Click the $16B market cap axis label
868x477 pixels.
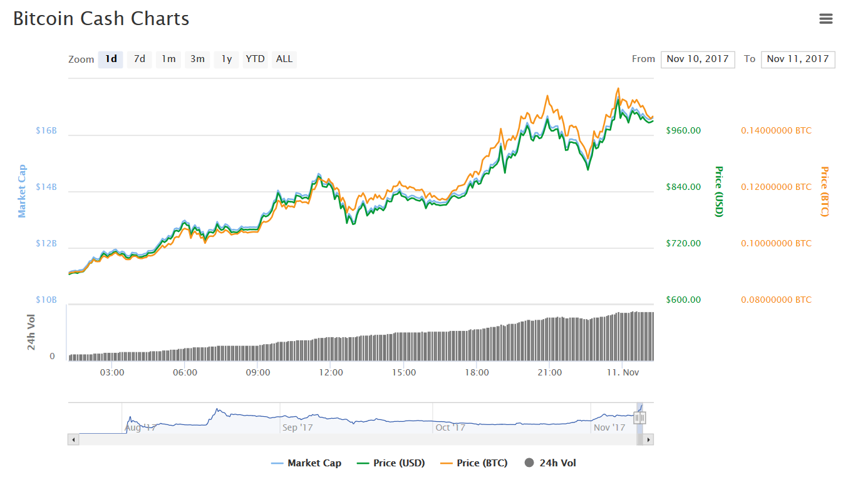46,130
